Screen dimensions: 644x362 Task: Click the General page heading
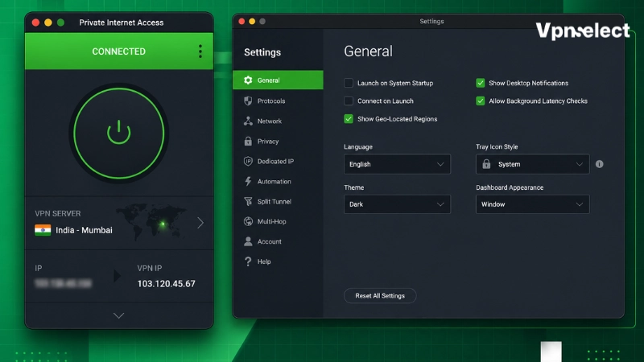pyautogui.click(x=368, y=51)
